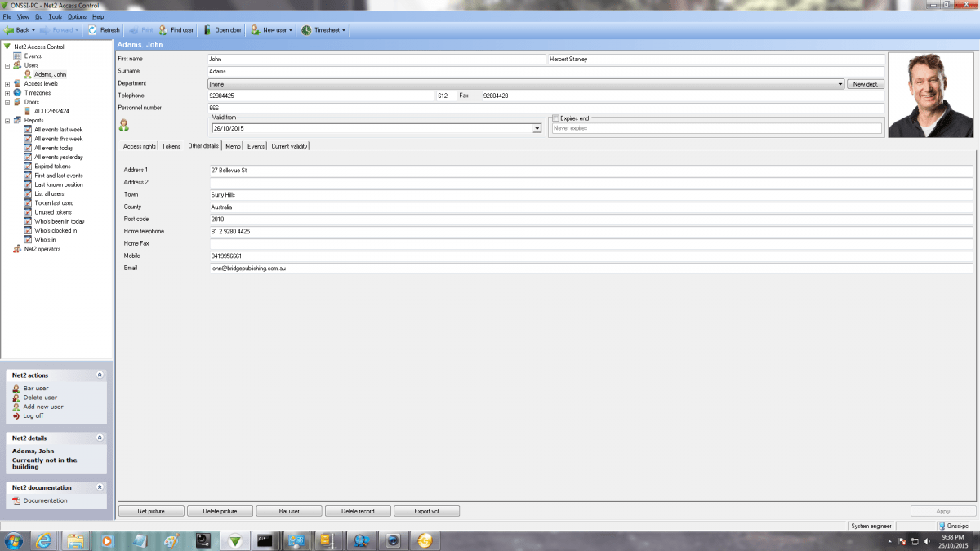Click the Find user toolbar icon
This screenshot has height=551, width=980.
tap(163, 30)
